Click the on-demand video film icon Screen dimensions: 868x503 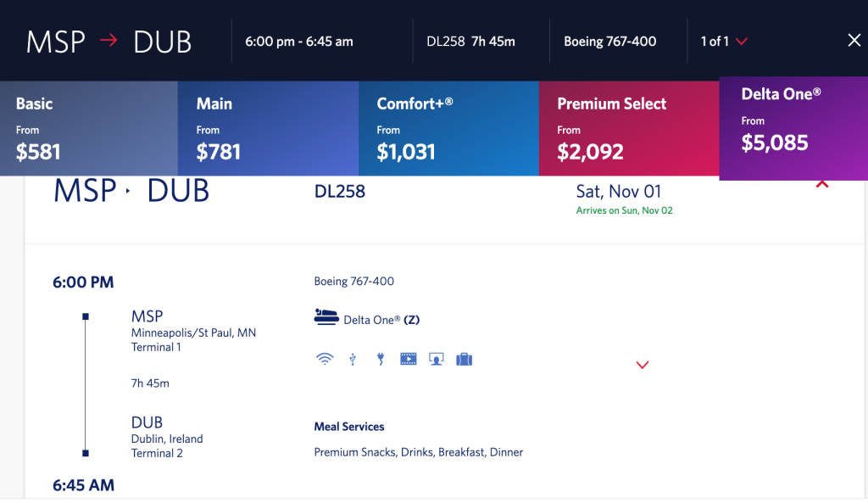coord(409,360)
